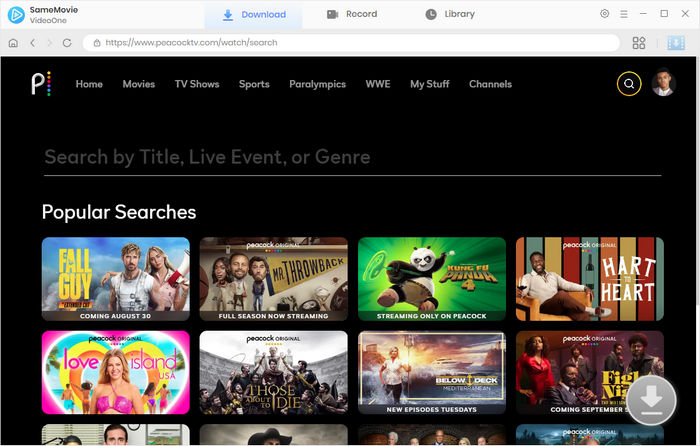Open the Those About to Die thumbnail

pyautogui.click(x=274, y=372)
